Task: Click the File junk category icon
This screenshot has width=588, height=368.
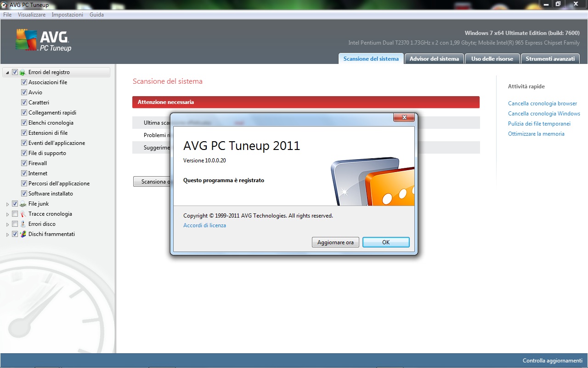Action: point(23,204)
